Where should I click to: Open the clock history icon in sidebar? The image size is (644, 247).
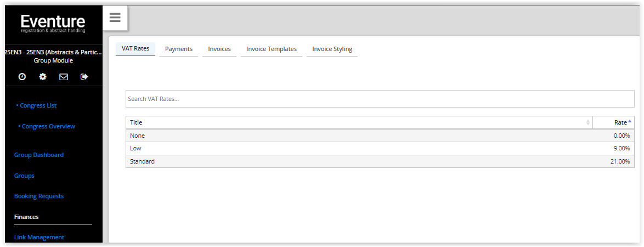pos(22,76)
